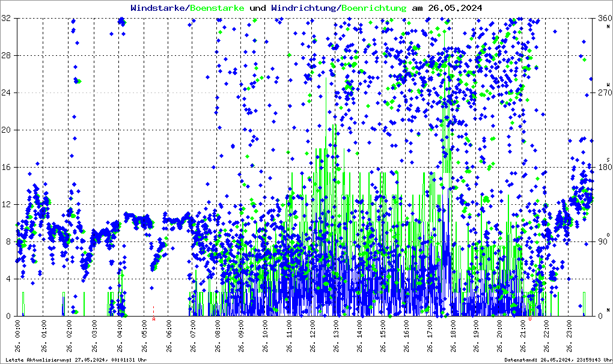
Task: Click the blue 'Windstarke' title legend word
Action: point(159,8)
